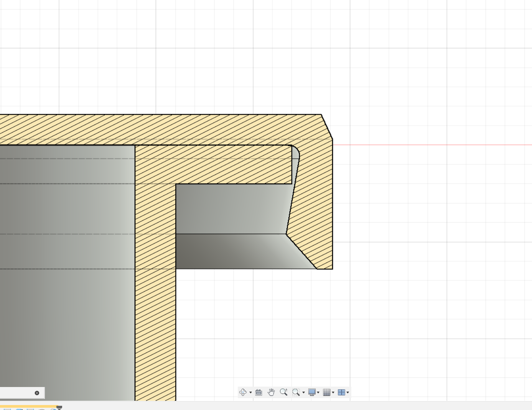
Task: Select the Zoom magnifier tool
Action: pyautogui.click(x=284, y=392)
